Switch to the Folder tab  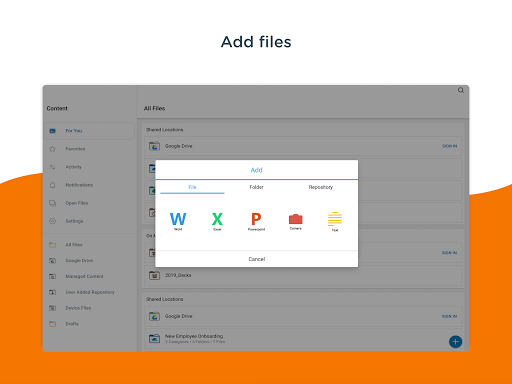click(x=256, y=187)
